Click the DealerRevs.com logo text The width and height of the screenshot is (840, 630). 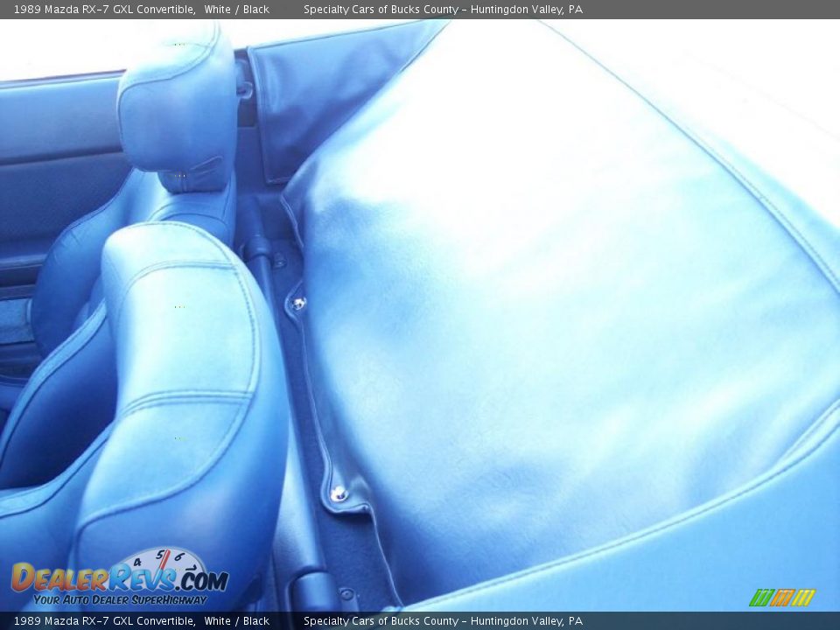click(119, 579)
